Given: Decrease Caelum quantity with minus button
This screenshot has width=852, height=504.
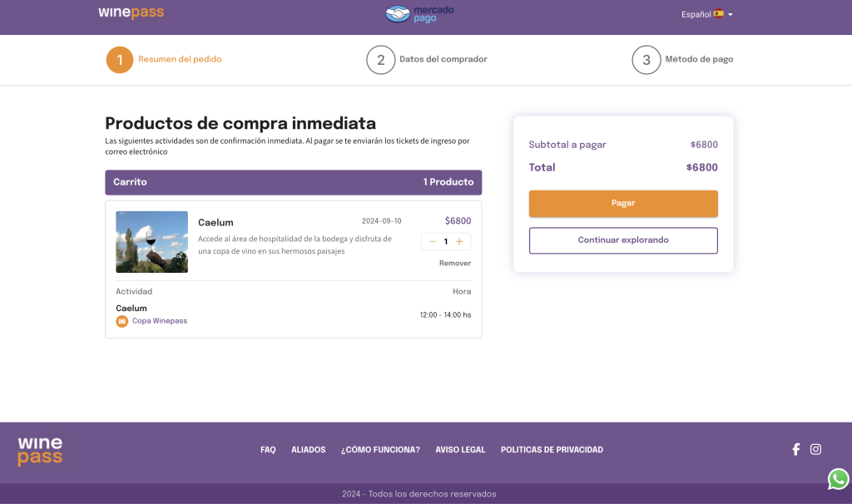Looking at the screenshot, I should (x=433, y=241).
